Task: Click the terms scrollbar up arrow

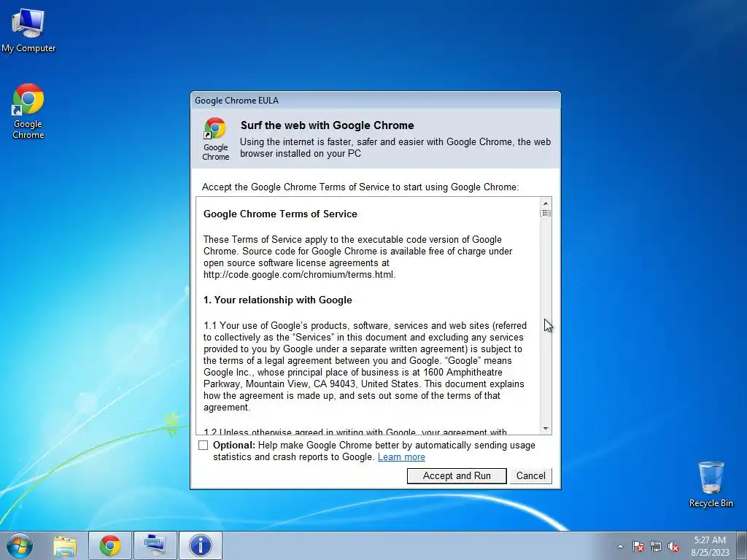Action: (x=546, y=203)
